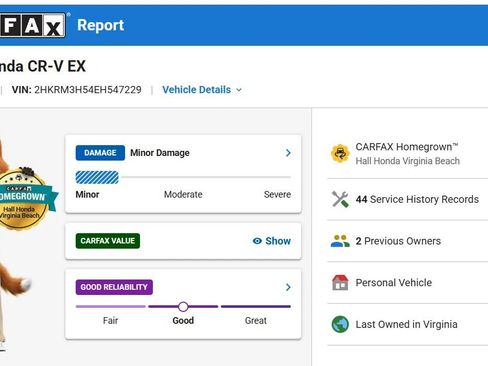Click the Severe damage label
The image size is (488, 366).
point(277,194)
